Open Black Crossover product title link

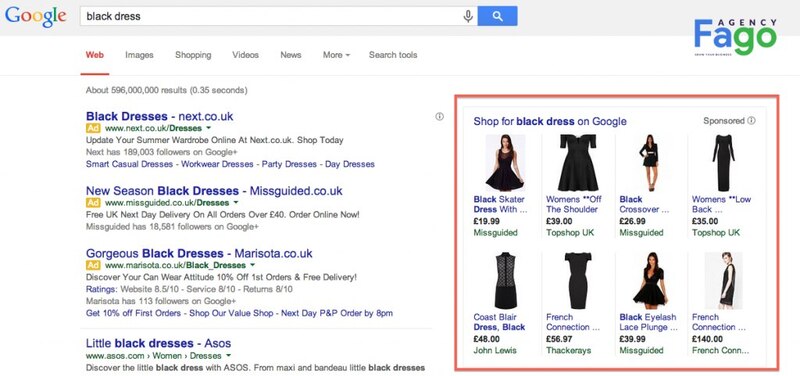pos(644,204)
